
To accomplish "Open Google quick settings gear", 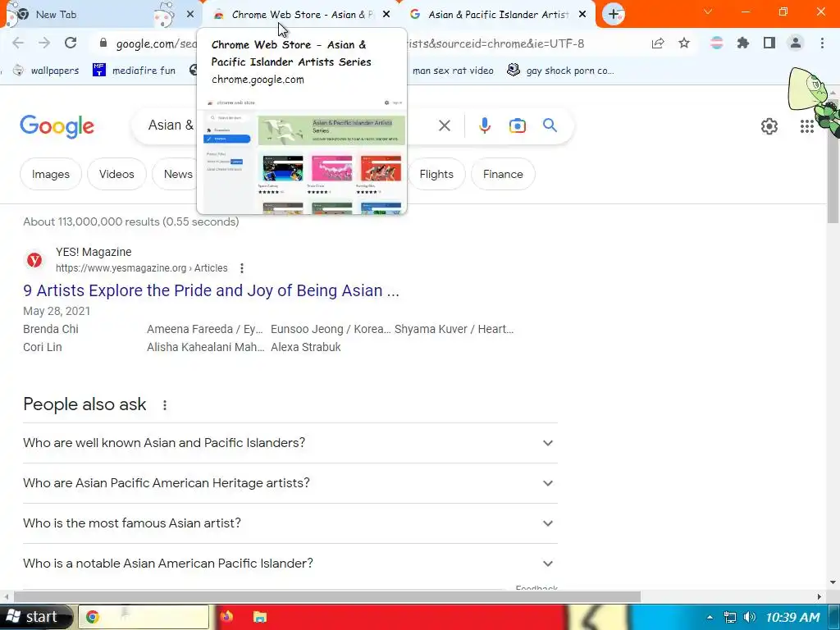I will pos(769,126).
